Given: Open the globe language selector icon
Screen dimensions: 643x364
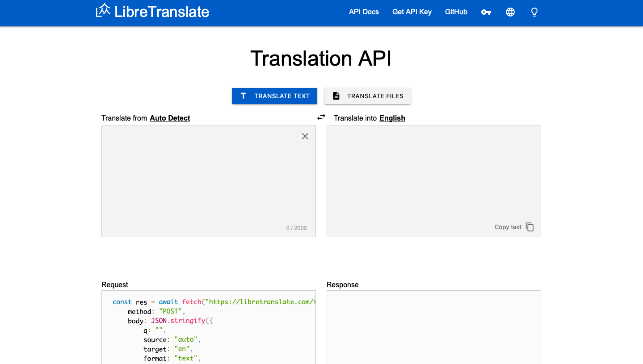Looking at the screenshot, I should pyautogui.click(x=510, y=12).
